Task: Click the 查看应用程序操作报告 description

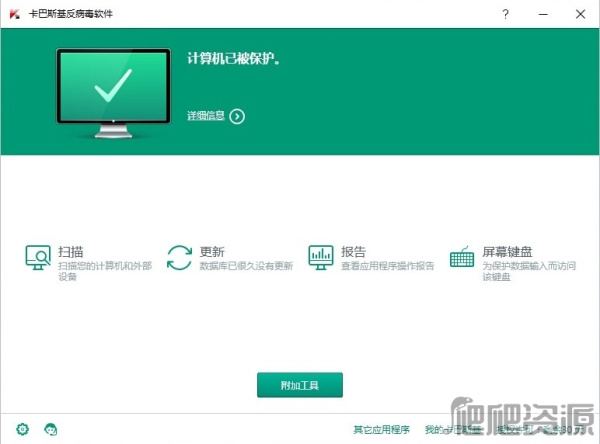Action: 388,266
